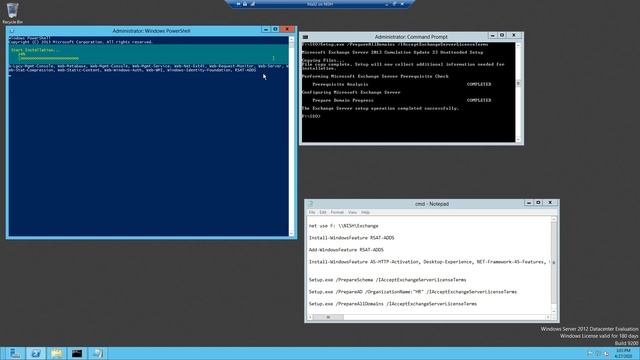Click Notepad scroll left arrow
This screenshot has width=640, height=360.
[x=310, y=317]
